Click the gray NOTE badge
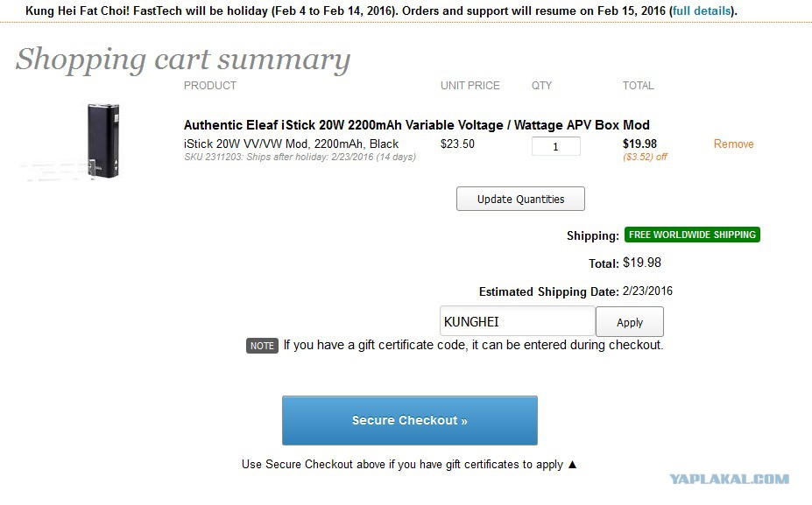 pos(262,346)
